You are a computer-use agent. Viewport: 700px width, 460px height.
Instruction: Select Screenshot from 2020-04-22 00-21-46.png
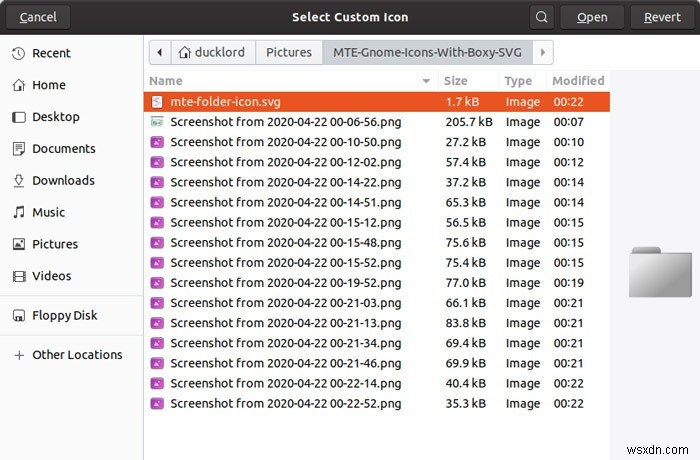point(286,363)
